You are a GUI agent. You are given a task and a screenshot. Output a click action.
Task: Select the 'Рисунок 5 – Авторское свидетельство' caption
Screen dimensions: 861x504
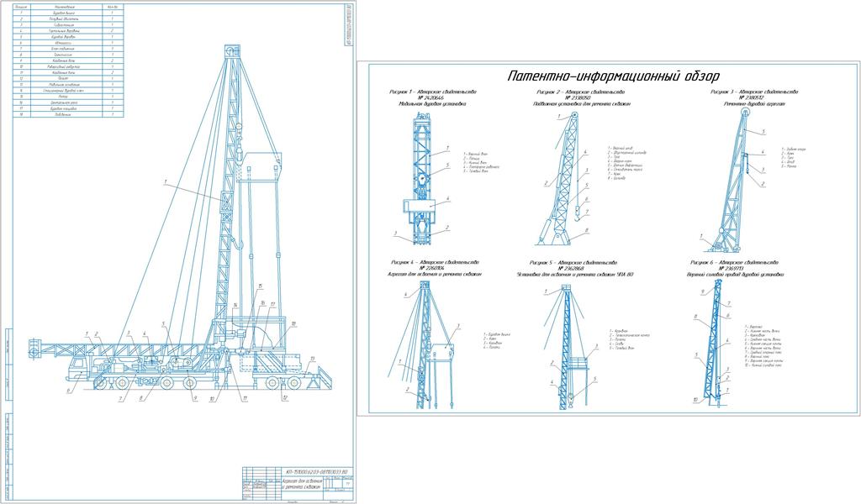[x=573, y=262]
